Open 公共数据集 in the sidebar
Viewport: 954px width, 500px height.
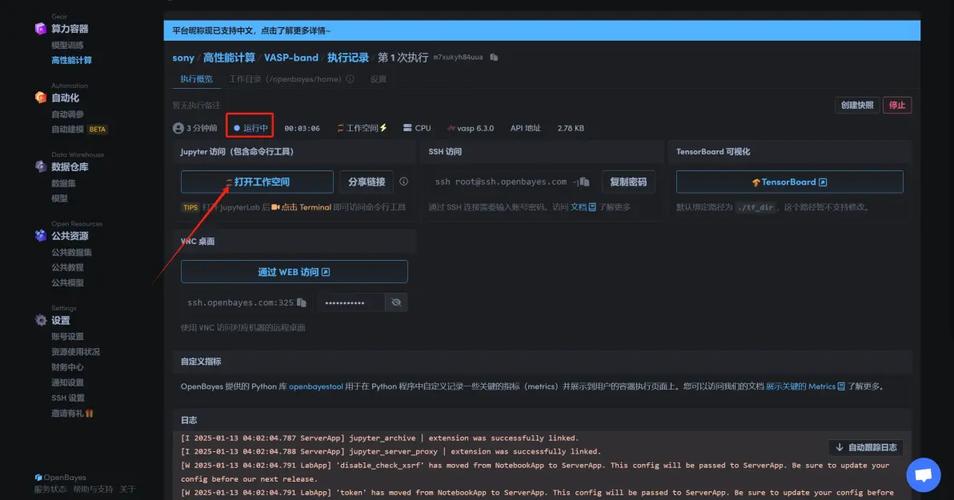[x=72, y=252]
